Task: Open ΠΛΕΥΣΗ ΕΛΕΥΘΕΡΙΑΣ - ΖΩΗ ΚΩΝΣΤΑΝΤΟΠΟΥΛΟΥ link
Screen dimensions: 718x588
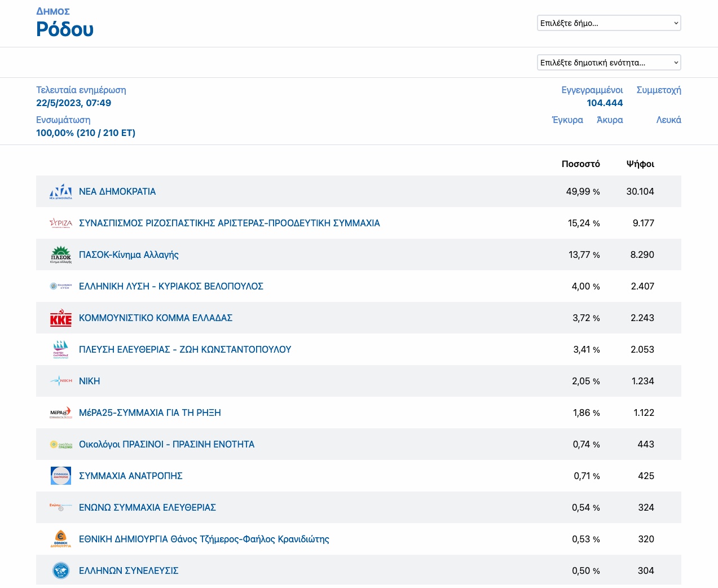Action: pos(185,349)
